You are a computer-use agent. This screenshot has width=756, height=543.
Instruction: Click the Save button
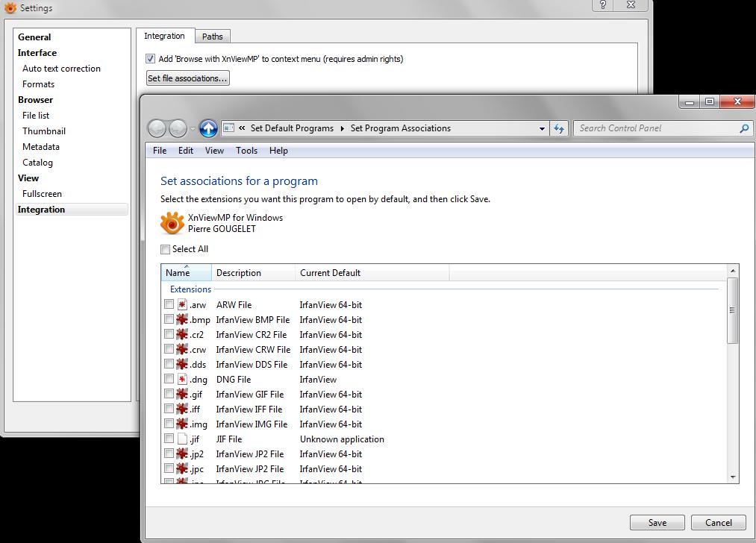[x=657, y=523]
